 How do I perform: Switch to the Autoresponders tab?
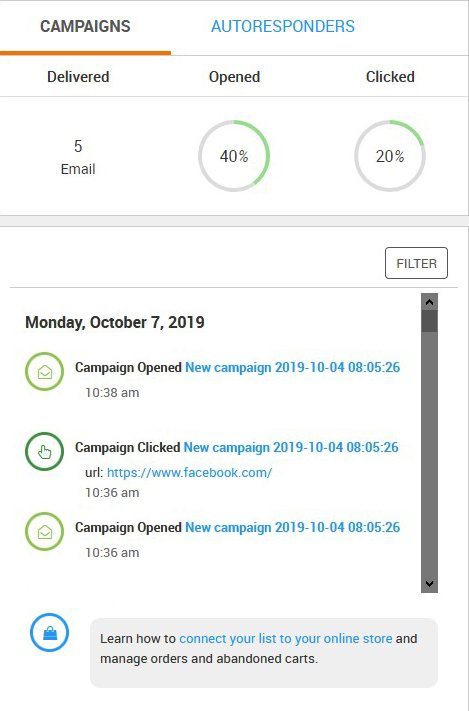pyautogui.click(x=283, y=26)
